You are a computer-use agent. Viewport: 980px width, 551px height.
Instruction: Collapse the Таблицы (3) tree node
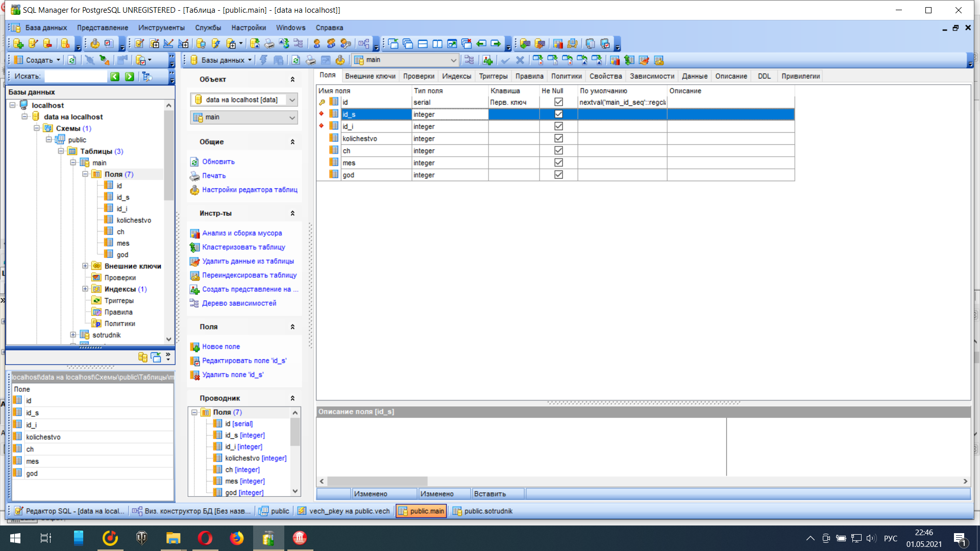61,151
